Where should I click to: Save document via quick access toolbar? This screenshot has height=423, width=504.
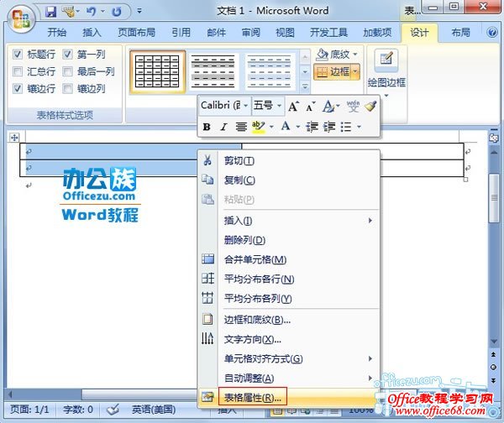[50, 12]
